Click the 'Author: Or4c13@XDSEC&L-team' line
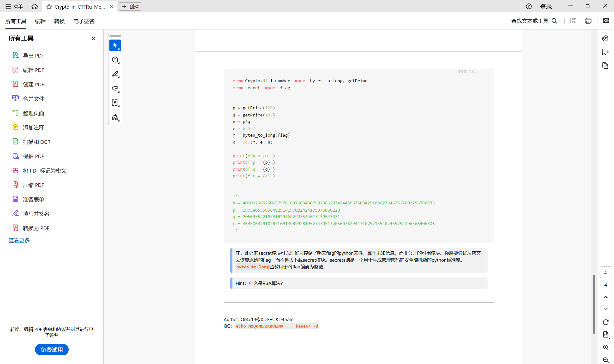 (x=258, y=319)
